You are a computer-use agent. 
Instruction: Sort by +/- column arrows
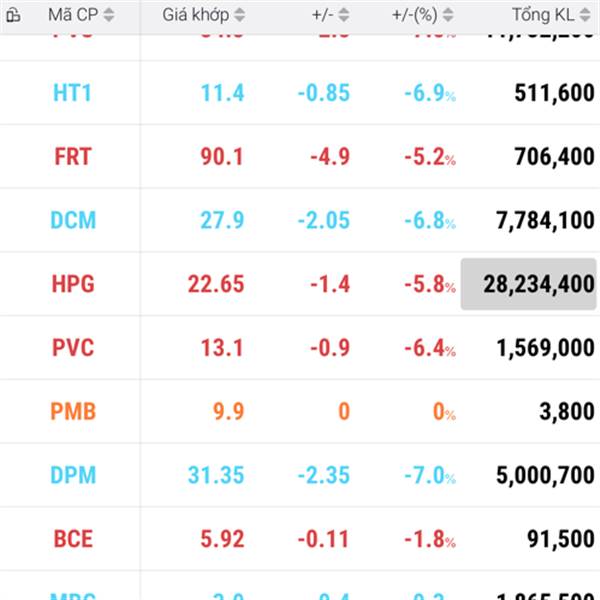pyautogui.click(x=344, y=15)
